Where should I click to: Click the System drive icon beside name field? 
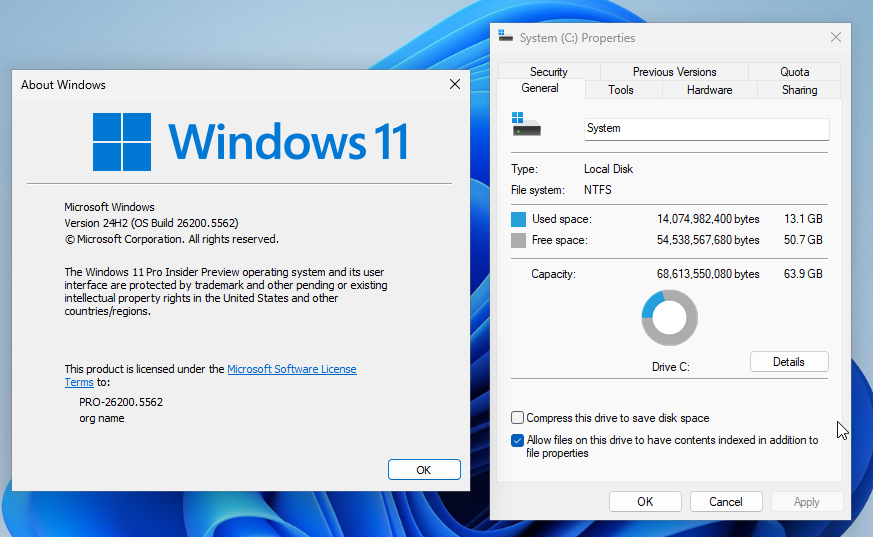[526, 124]
